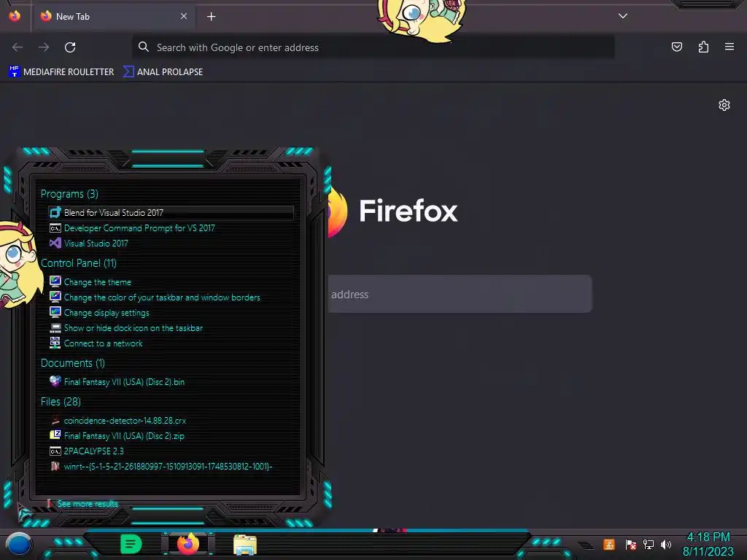The height and width of the screenshot is (560, 747).
Task: Open the Extensions puzzle icon
Action: 703,47
